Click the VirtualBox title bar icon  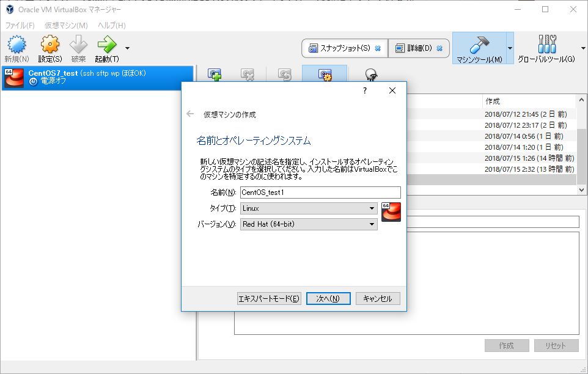10,9
